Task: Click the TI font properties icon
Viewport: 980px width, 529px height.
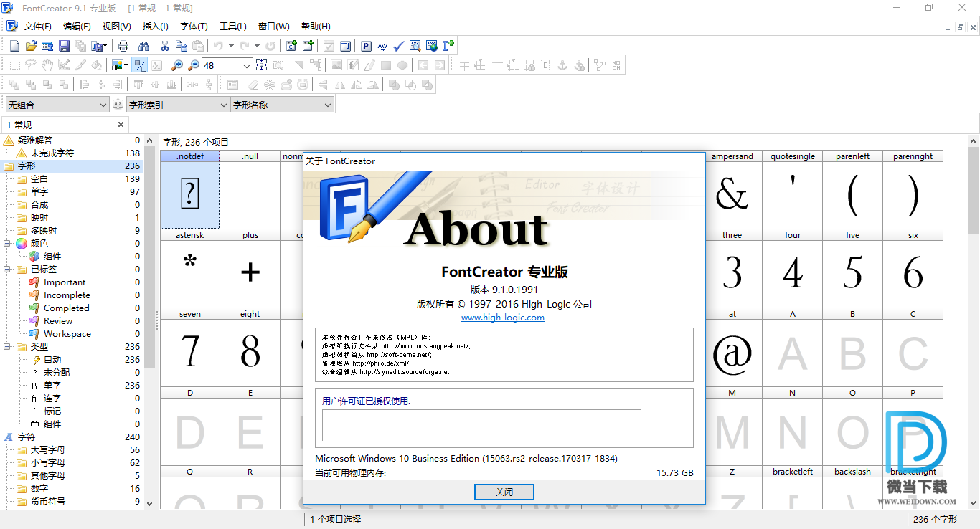Action: (346, 46)
